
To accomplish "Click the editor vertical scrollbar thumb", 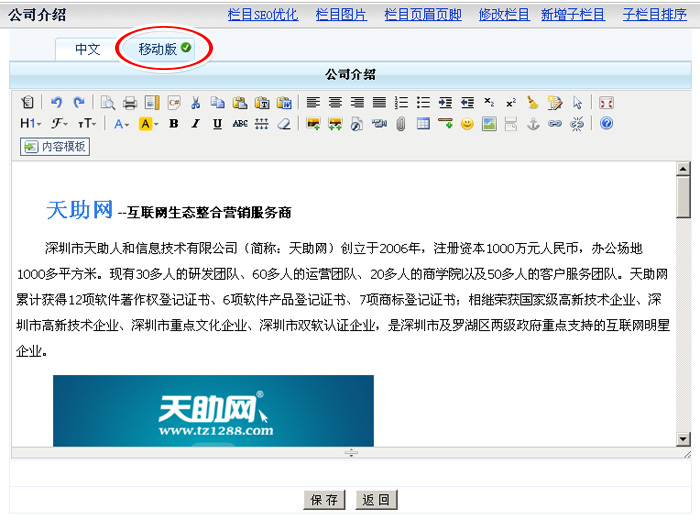I will [683, 197].
